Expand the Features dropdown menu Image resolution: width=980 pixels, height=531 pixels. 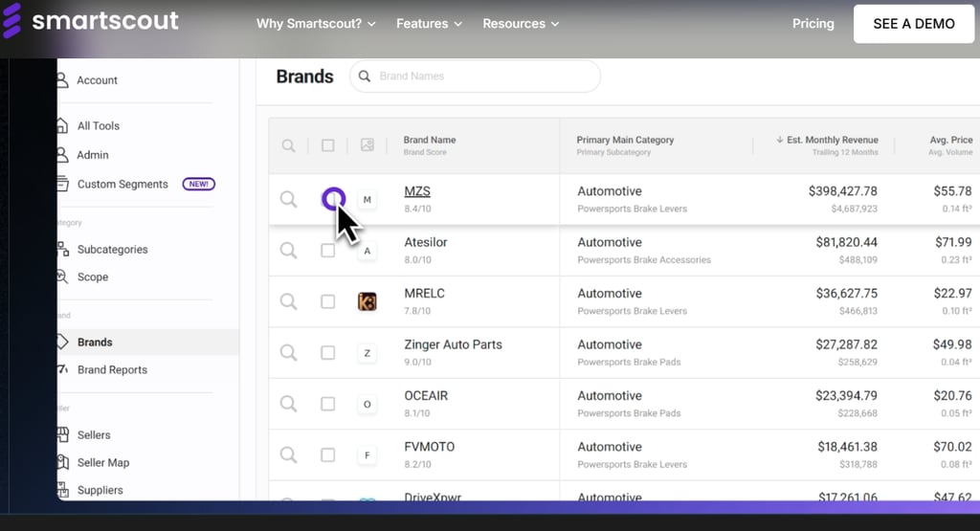tap(429, 24)
